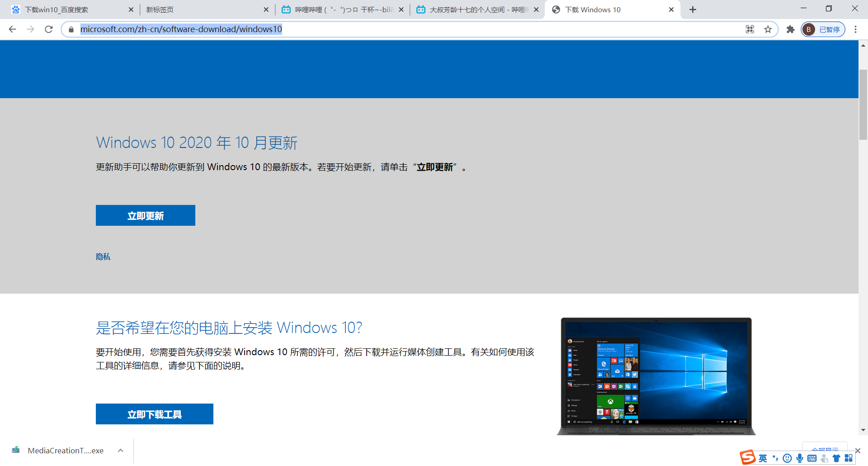The image size is (868, 466).
Task: Click the vertical scrollbar thumb
Action: 863,105
